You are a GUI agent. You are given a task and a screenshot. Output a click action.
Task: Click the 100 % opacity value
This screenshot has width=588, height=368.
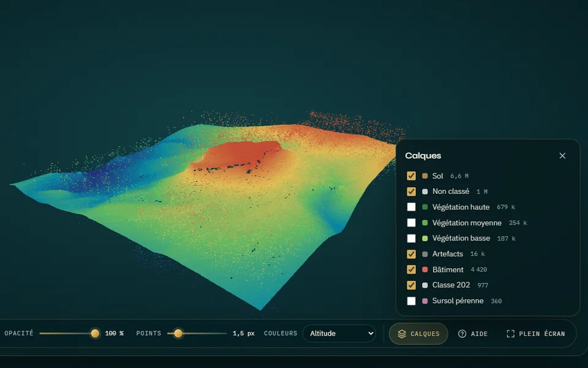click(x=115, y=334)
